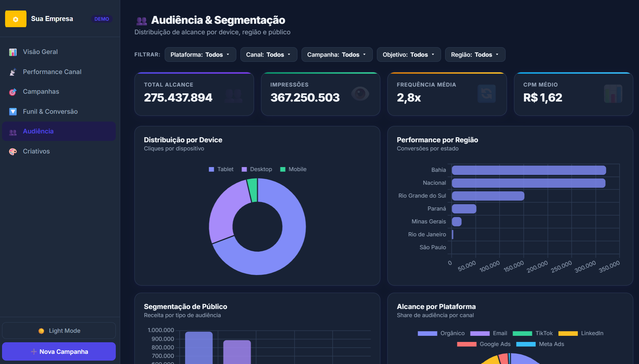Go to Performance Canal
639x364 pixels.
(59, 72)
